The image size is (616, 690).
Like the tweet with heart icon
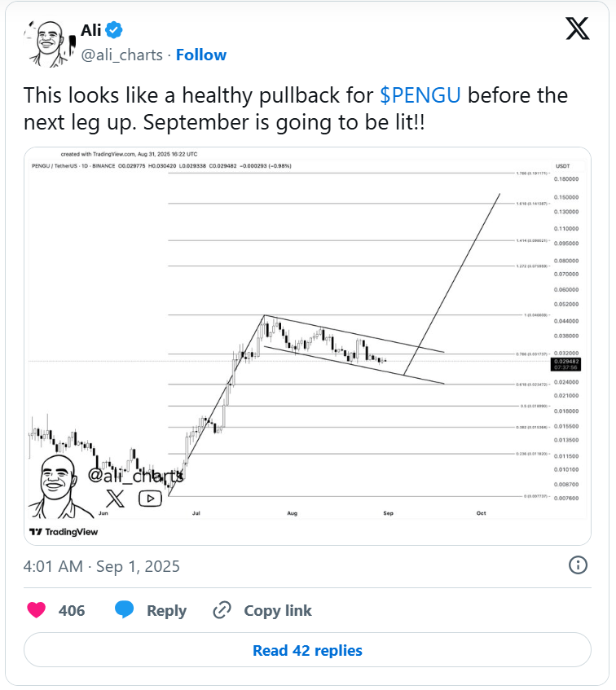coord(37,610)
